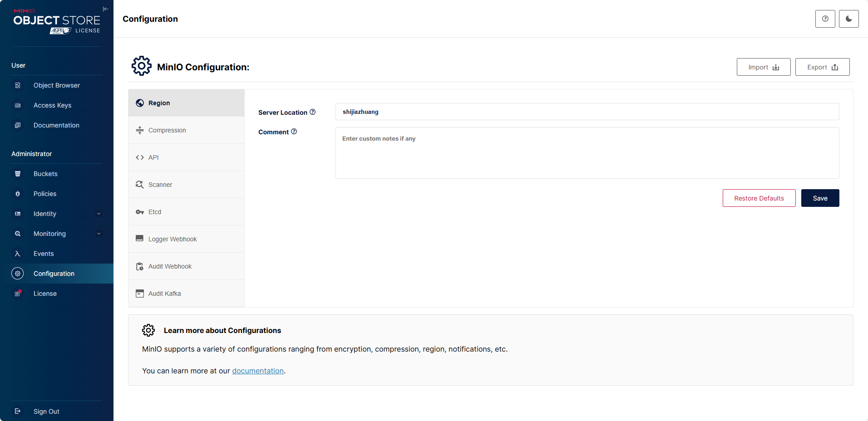This screenshot has width=868, height=421.
Task: Open the Events page
Action: [x=44, y=254]
